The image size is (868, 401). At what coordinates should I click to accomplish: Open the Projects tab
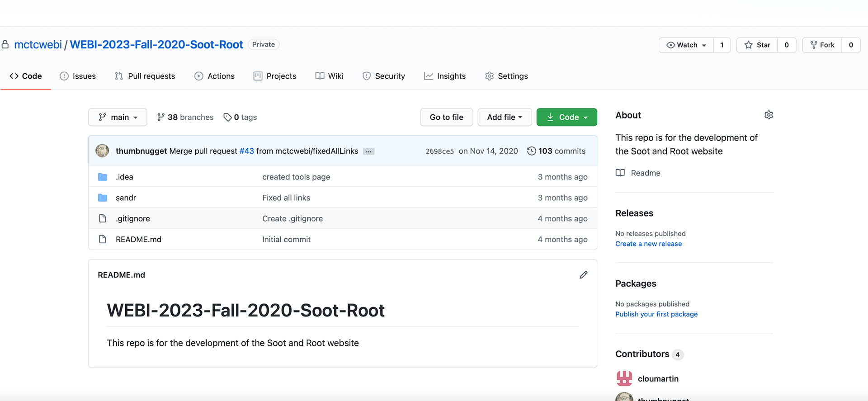275,76
